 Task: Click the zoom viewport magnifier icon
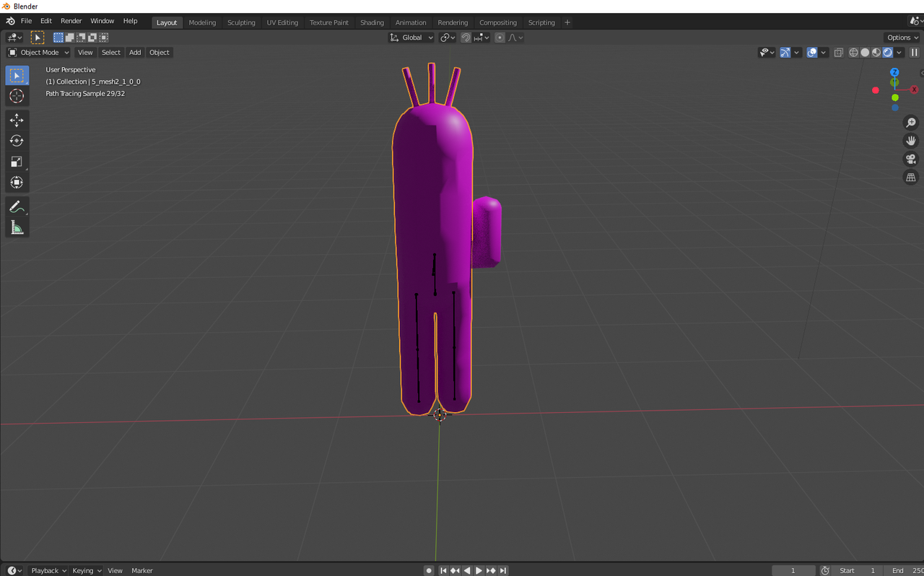pyautogui.click(x=911, y=123)
